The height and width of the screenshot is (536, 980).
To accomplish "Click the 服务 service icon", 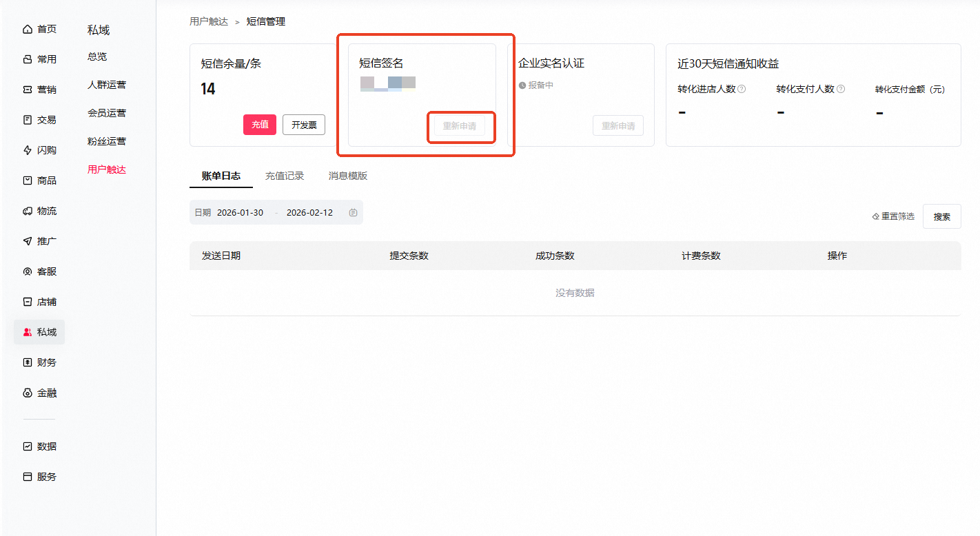I will [28, 477].
